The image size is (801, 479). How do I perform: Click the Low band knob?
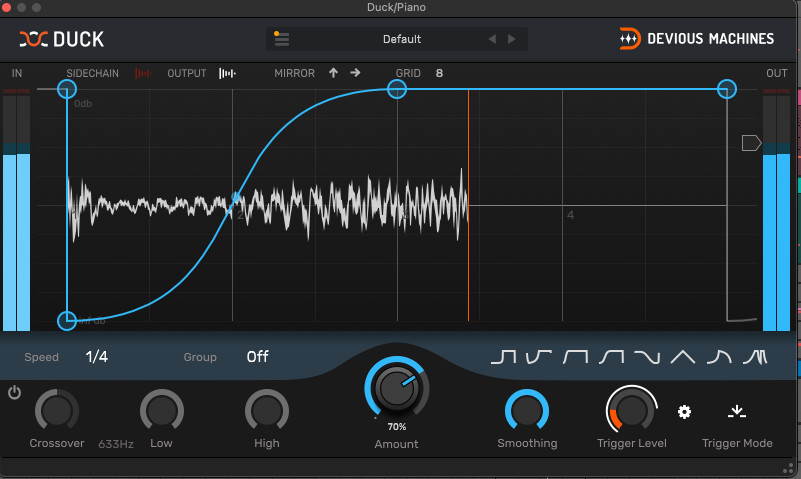pyautogui.click(x=162, y=411)
